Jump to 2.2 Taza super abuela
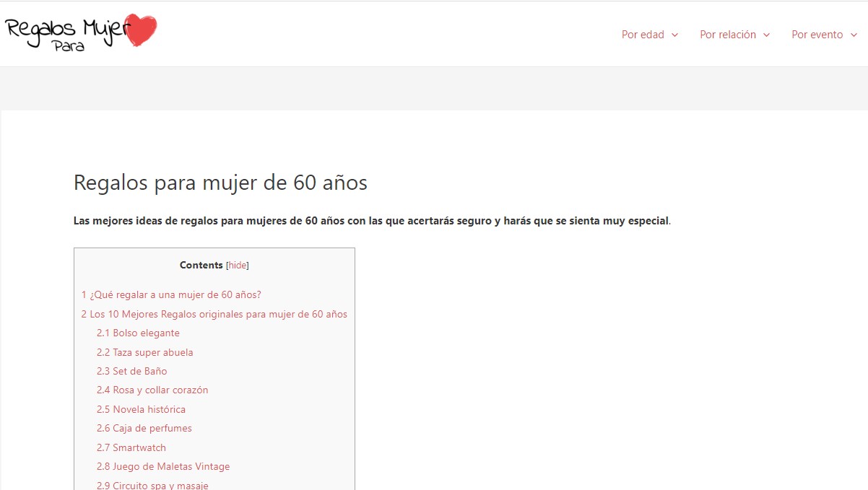The width and height of the screenshot is (868, 490). tap(144, 352)
